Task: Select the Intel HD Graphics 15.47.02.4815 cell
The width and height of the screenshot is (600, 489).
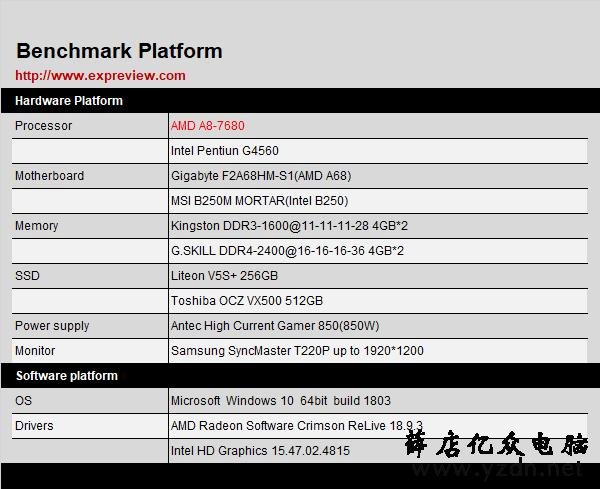Action: (378, 451)
